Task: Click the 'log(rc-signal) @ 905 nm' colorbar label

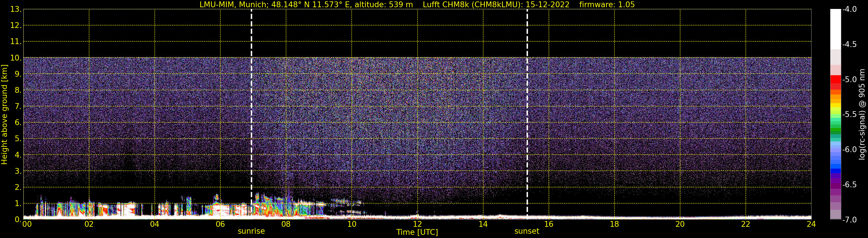Action: click(862, 114)
